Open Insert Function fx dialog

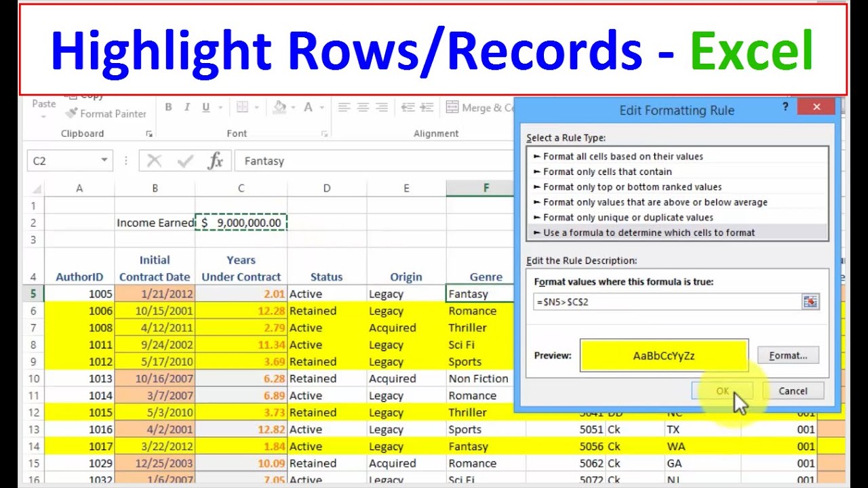point(216,161)
